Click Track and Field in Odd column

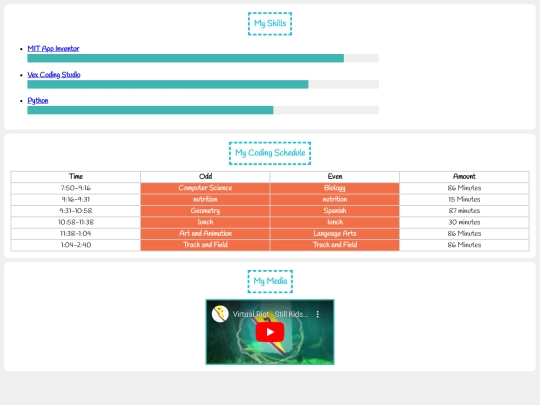205,245
